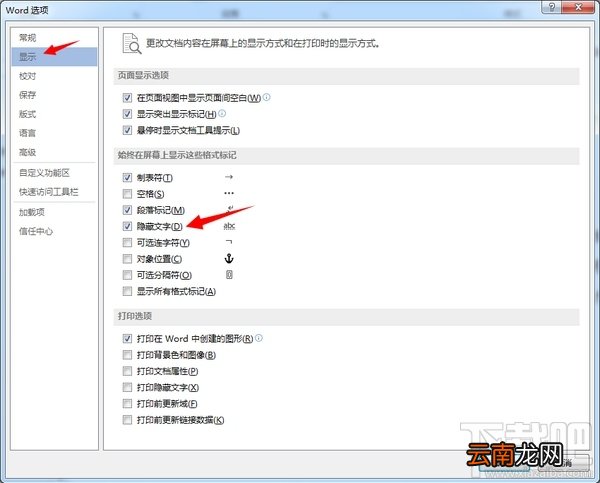The height and width of the screenshot is (483, 600).
Task: Click info icon beside 显示突出显示标记
Action: coord(222,113)
